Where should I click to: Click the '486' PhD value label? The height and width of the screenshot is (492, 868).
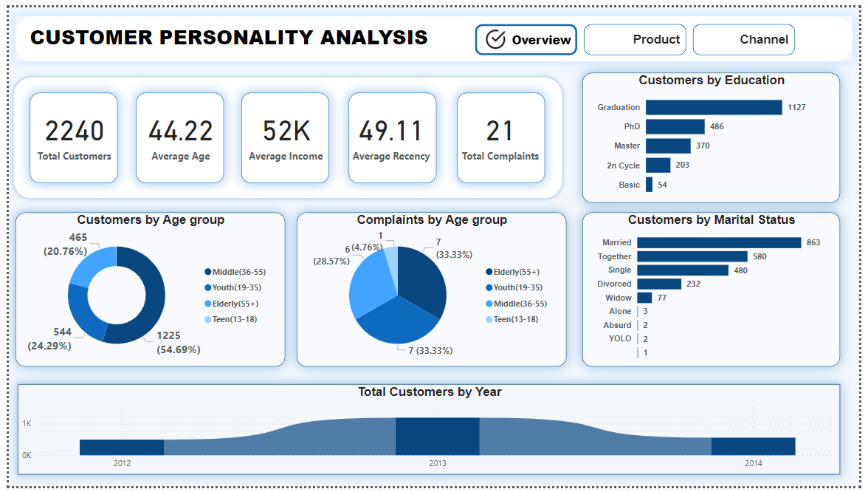click(x=717, y=126)
